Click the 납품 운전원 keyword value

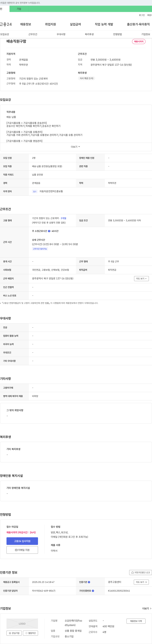coord(37,175)
